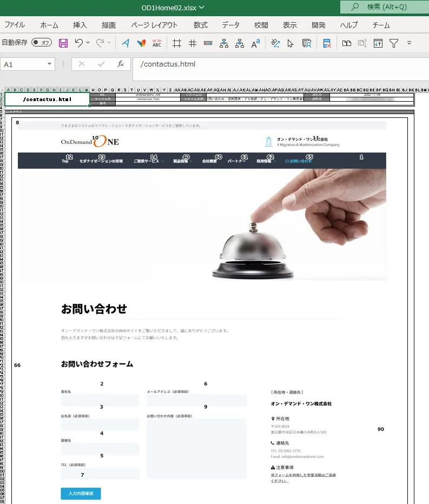Click the formula bar confirm checkmark icon
The image size is (429, 504).
(x=101, y=64)
